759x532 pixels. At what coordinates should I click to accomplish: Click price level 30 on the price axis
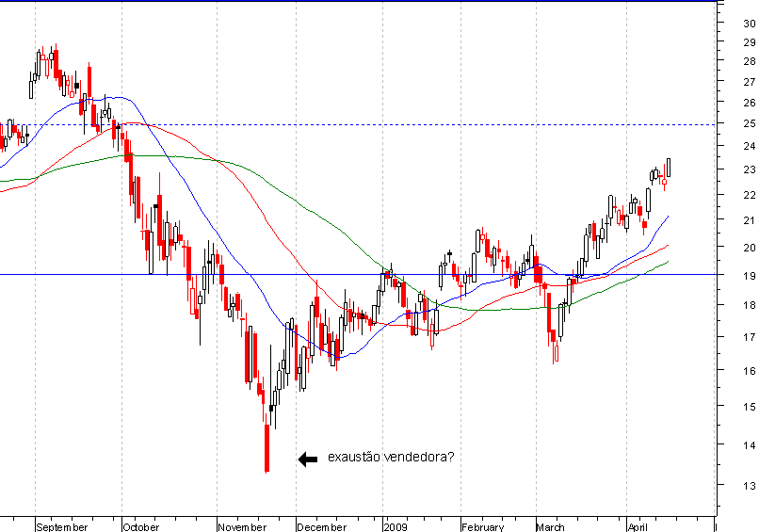[750, 24]
